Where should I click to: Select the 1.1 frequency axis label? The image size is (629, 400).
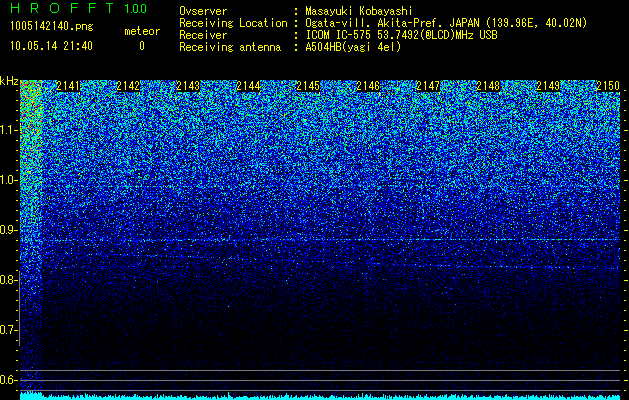(x=9, y=130)
